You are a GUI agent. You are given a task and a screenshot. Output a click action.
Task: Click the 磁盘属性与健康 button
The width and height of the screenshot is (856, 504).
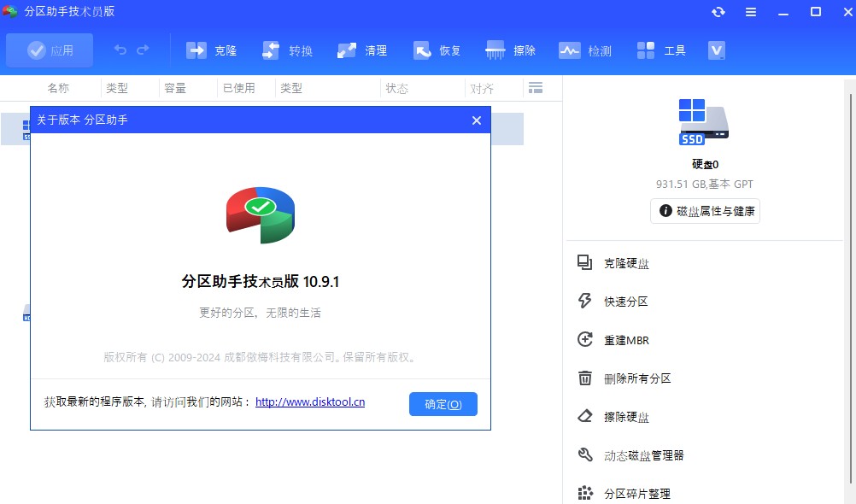coord(705,212)
